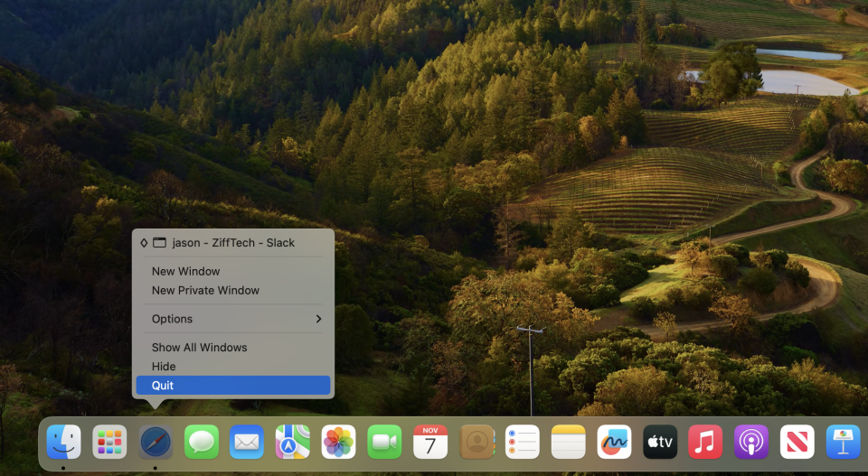Click Show All Windows
This screenshot has width=868, height=476.
[199, 348]
